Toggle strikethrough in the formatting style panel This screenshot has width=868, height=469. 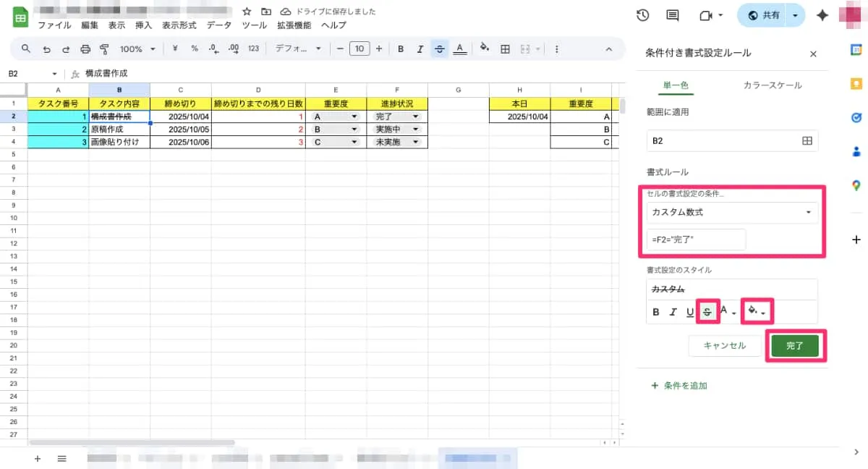pos(707,312)
